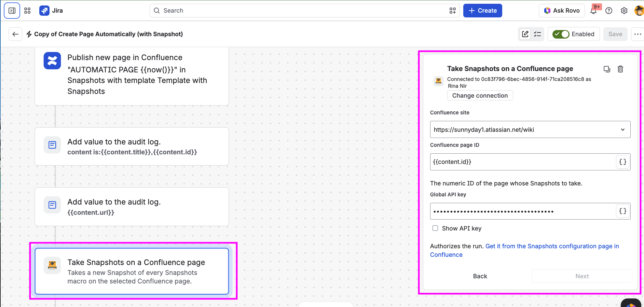Open the notifications bell
The height and width of the screenshot is (307, 644).
coord(593,11)
